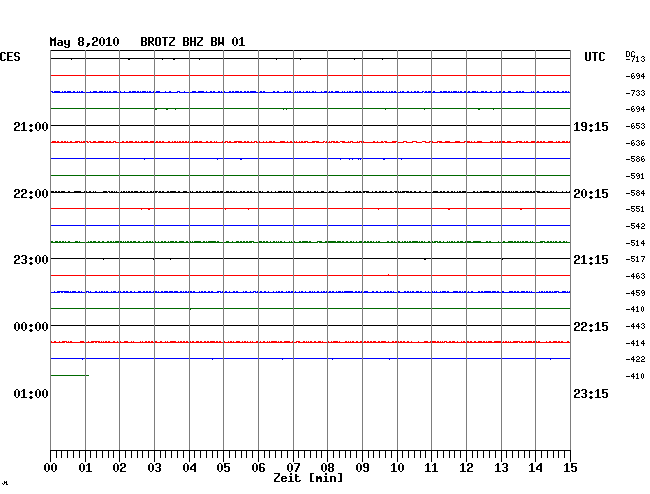The image size is (650, 494).
Task: Select the UTC header on right axis
Action: 595,58
